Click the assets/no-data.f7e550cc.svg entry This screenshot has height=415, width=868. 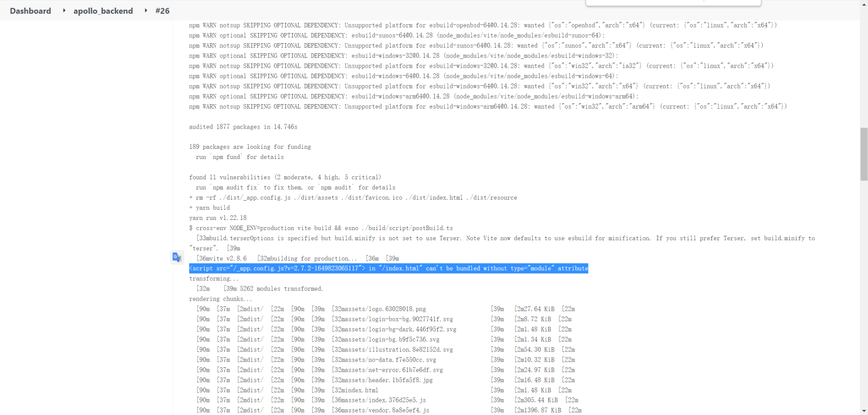(x=384, y=360)
